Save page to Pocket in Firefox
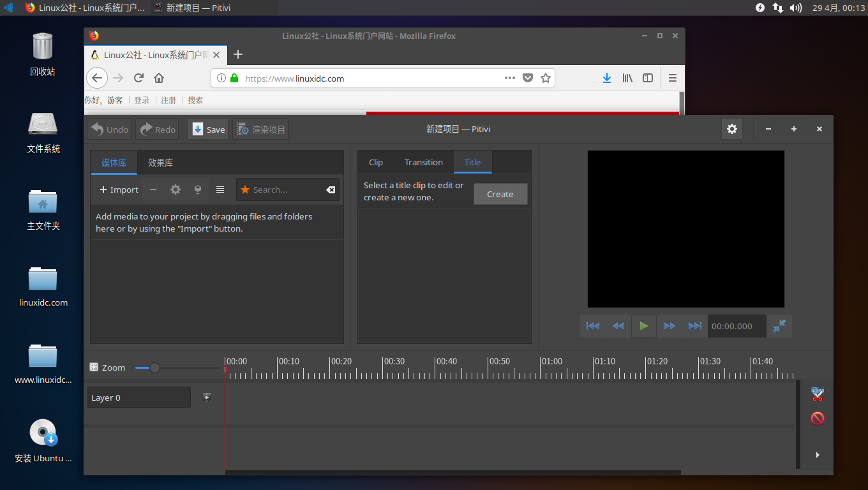The width and height of the screenshot is (868, 490). point(528,78)
